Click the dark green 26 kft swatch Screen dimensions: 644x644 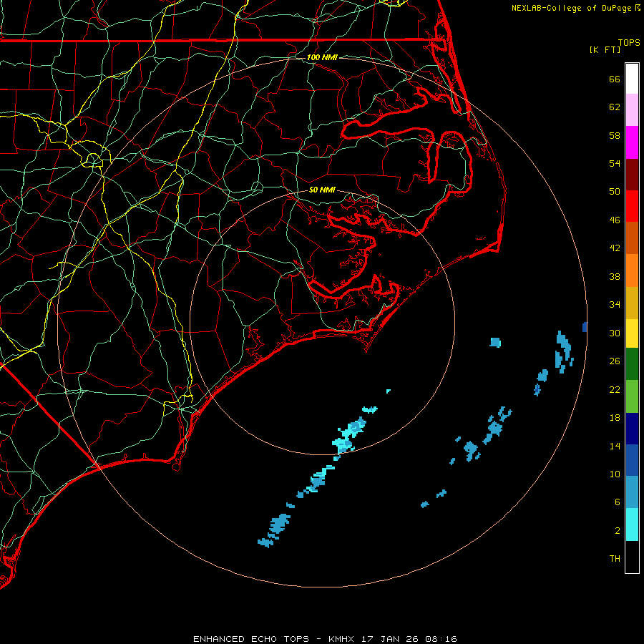pyautogui.click(x=632, y=364)
